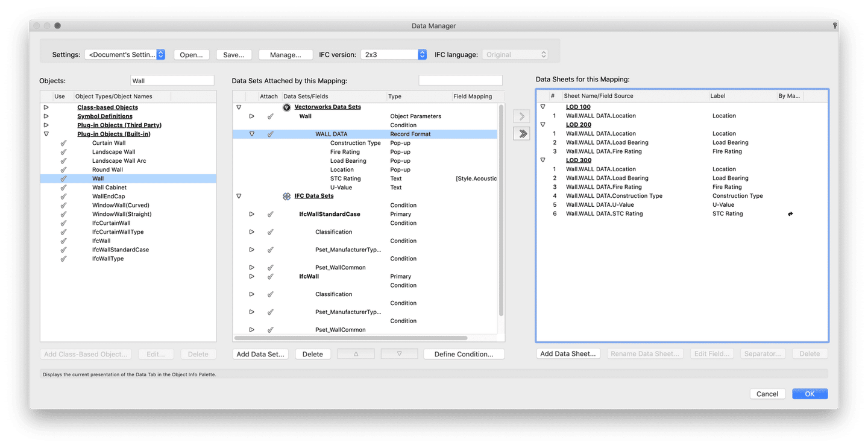868x448 pixels.
Task: Click the By Mapping arrow on STC Rating
Action: pos(790,214)
